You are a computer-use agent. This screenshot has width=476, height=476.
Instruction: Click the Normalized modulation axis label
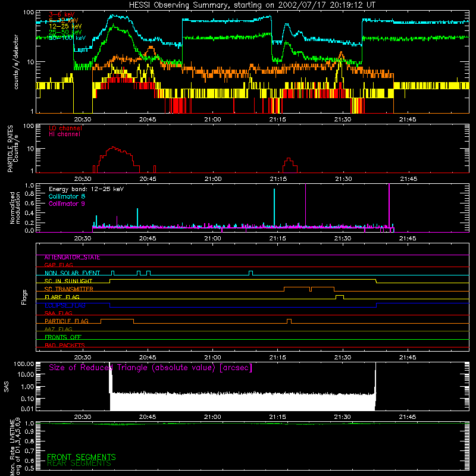15,208
